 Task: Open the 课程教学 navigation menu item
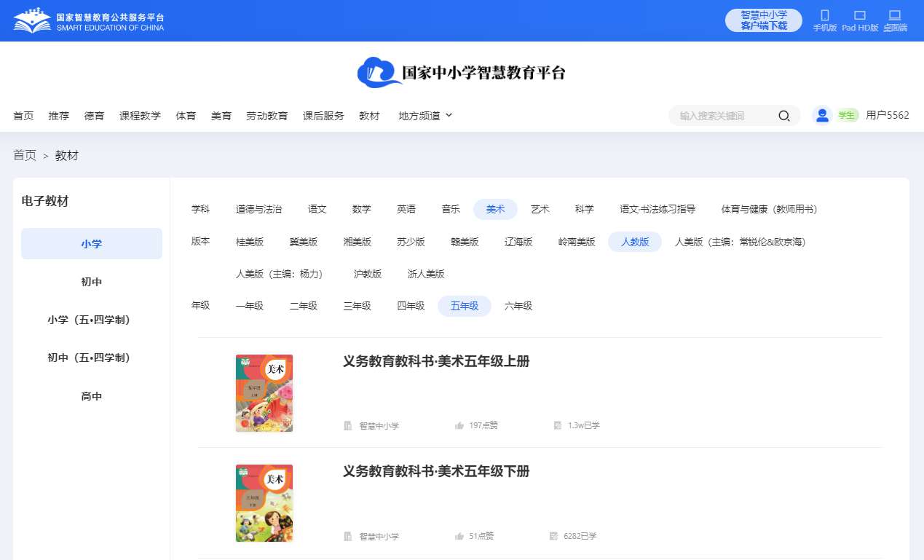pyautogui.click(x=140, y=116)
